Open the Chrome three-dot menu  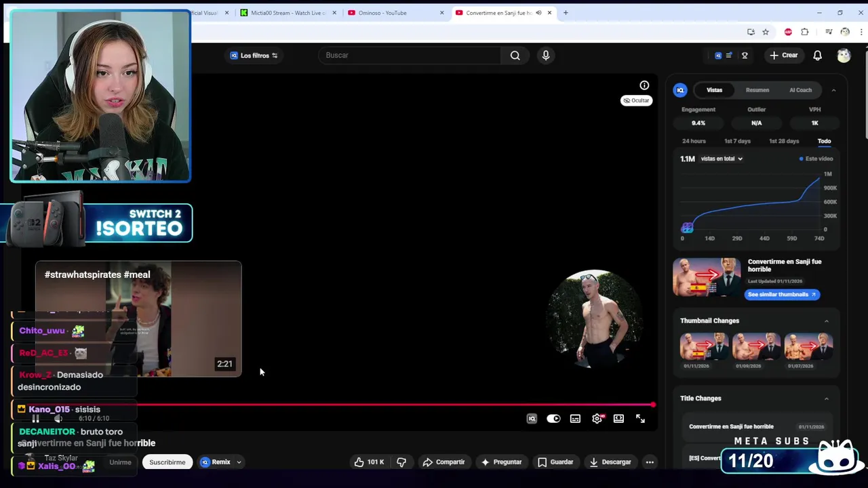(861, 32)
